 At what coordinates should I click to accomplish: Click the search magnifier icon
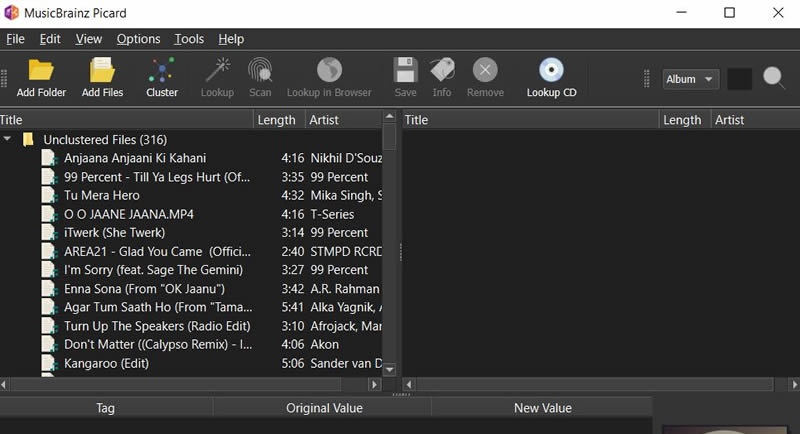click(774, 79)
